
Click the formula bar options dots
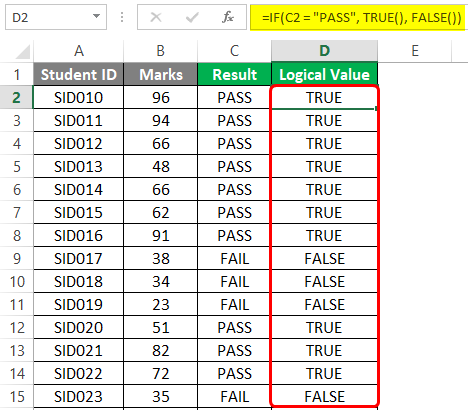(122, 17)
